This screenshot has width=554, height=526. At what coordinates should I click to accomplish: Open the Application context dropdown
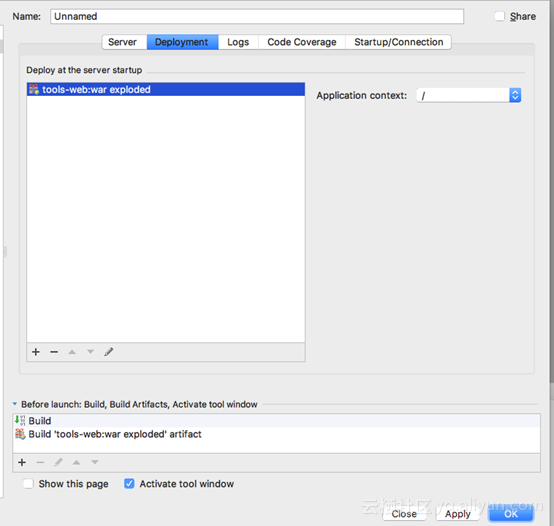(x=515, y=95)
